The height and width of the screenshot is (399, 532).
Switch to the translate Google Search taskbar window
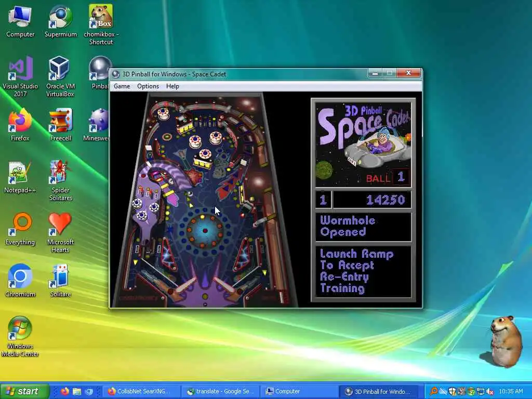click(220, 391)
